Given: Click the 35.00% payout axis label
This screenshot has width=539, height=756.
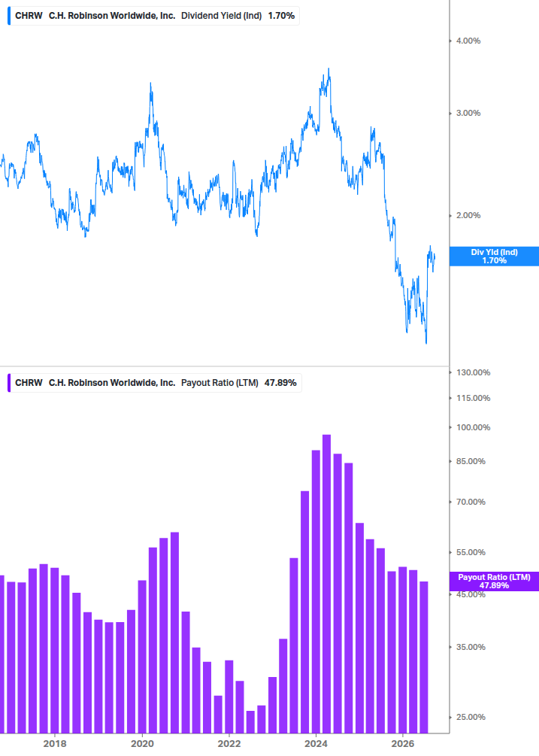Looking at the screenshot, I should click(471, 647).
